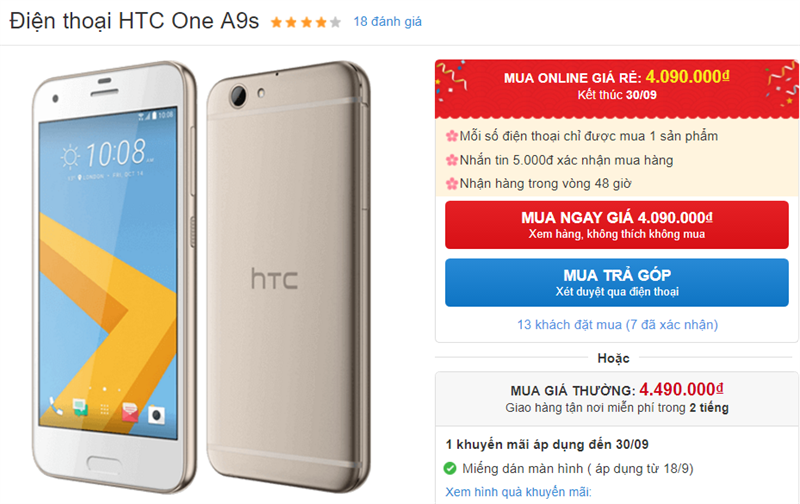Click the first orange rating star

[x=276, y=22]
